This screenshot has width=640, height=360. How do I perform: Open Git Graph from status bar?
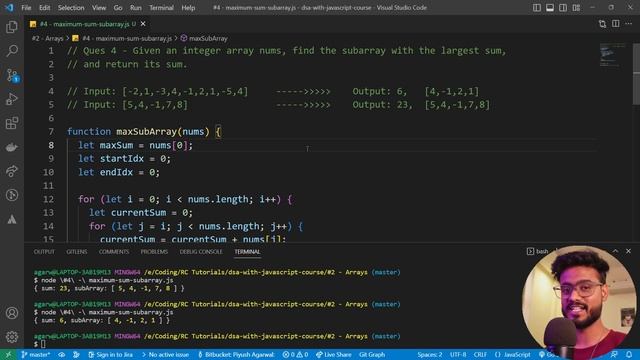click(x=372, y=355)
